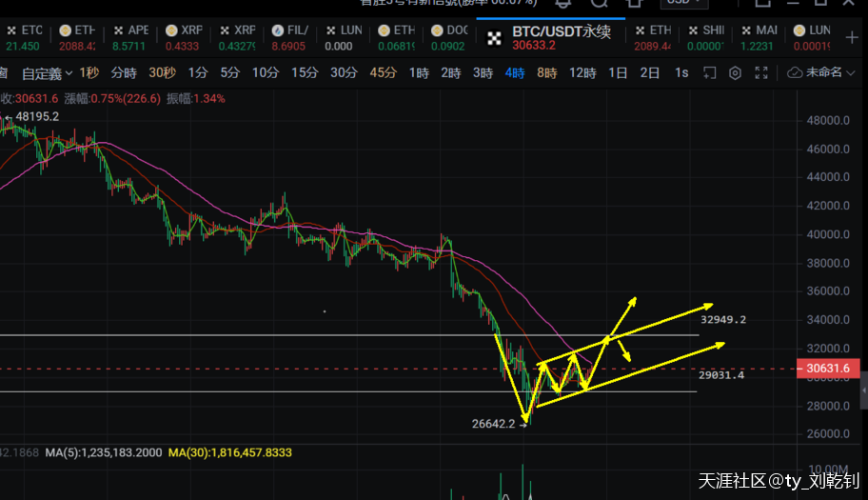The height and width of the screenshot is (500, 868).
Task: Open the FIL ticker tab
Action: (294, 30)
